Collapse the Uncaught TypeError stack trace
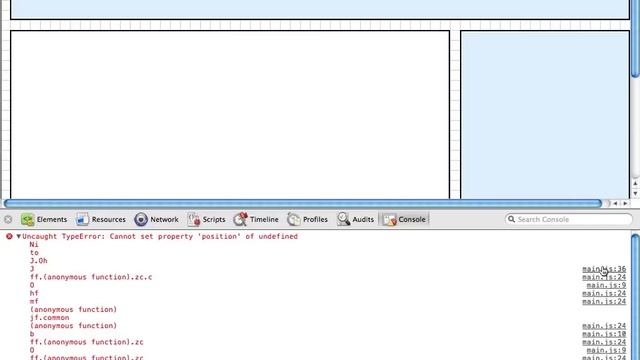 pos(18,236)
